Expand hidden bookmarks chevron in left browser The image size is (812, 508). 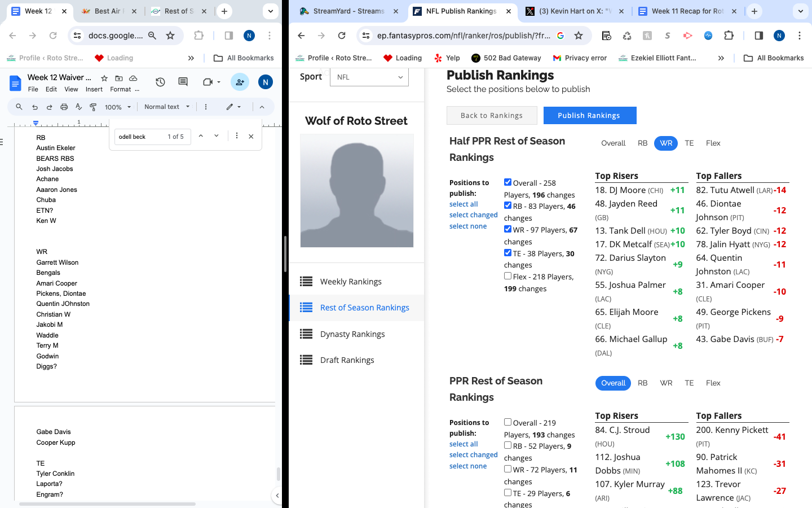pos(191,58)
